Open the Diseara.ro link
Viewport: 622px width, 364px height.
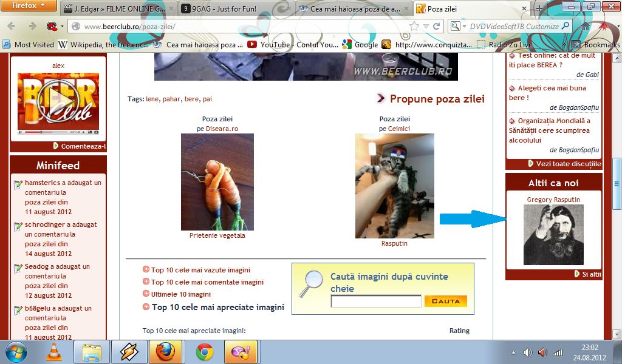(222, 129)
